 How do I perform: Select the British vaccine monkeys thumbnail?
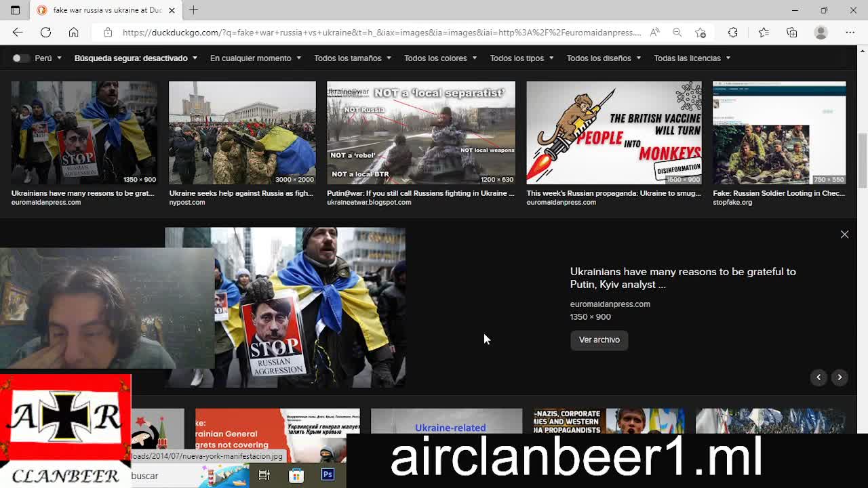(x=614, y=133)
